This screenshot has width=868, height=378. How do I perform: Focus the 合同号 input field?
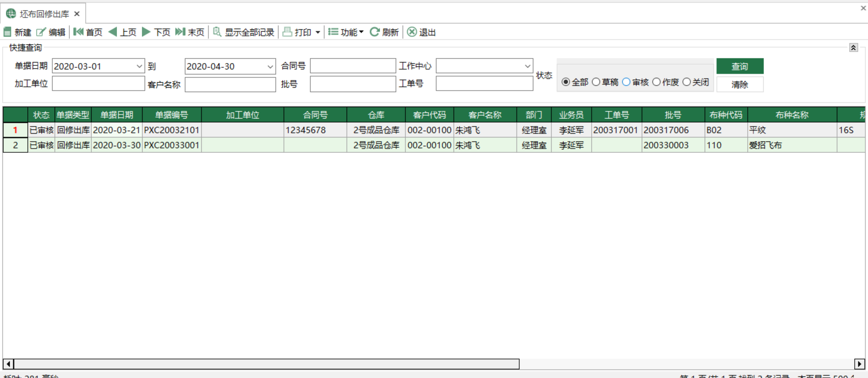pyautogui.click(x=353, y=66)
